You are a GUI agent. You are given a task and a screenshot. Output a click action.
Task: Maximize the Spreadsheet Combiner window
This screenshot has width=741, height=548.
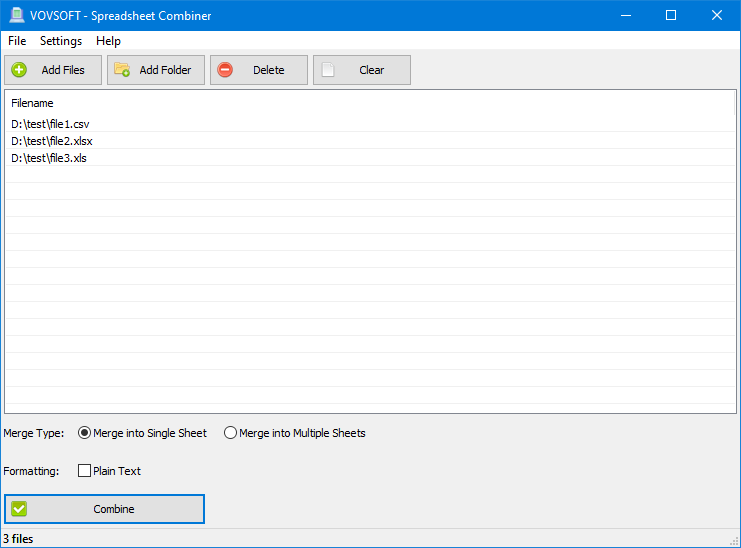[x=671, y=15]
